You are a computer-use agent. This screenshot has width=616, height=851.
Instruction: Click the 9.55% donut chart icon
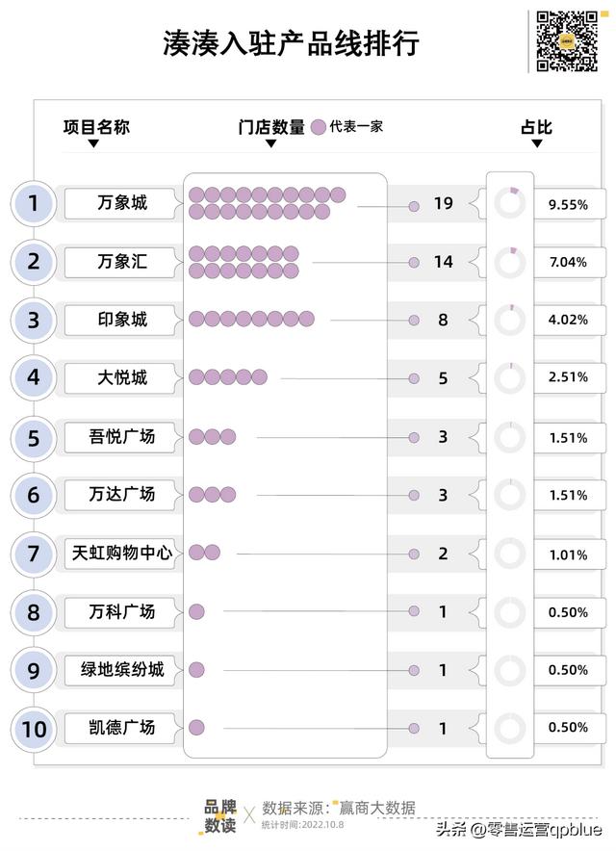tap(509, 203)
